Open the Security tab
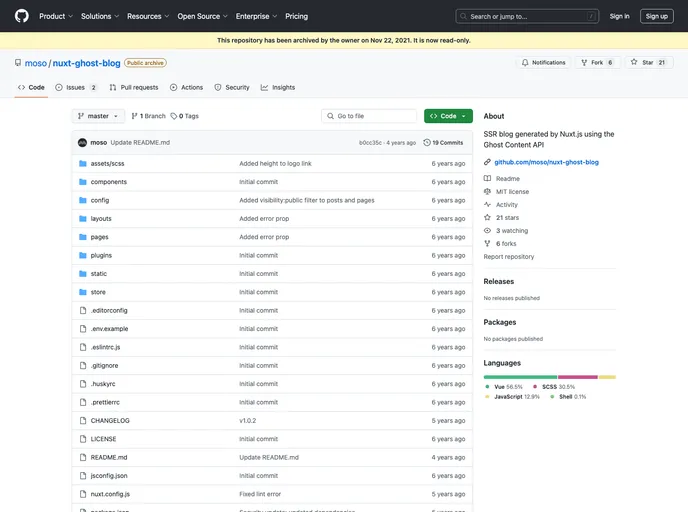 [232, 87]
